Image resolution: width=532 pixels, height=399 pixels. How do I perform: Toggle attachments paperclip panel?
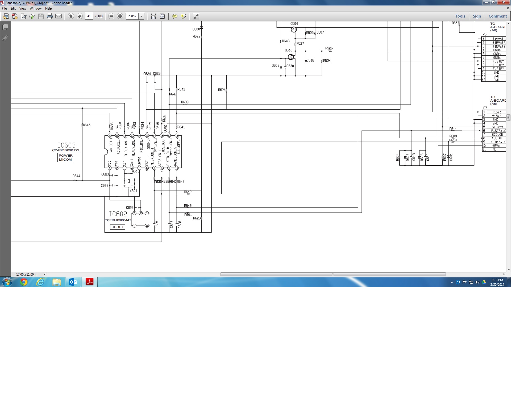(x=5, y=38)
